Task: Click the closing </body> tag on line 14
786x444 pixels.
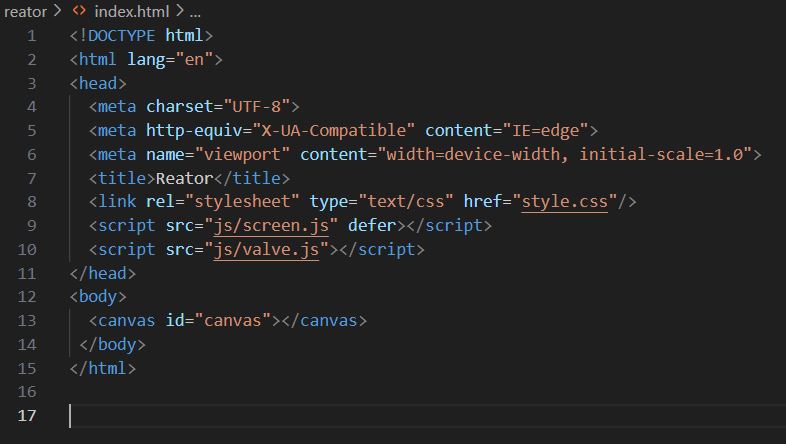Action: 113,345
